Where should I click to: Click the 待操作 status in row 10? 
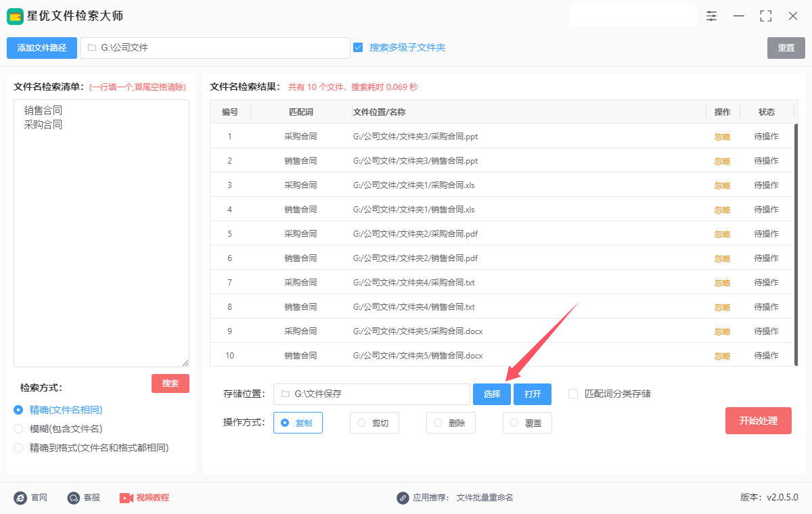pos(766,356)
